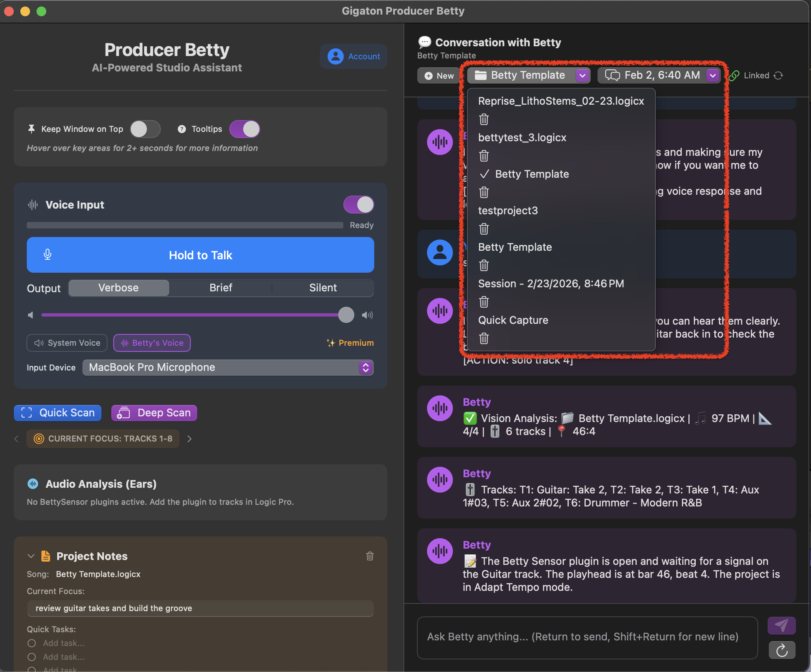Screen dimensions: 811x672
Task: Open the Account panel
Action: click(x=353, y=56)
